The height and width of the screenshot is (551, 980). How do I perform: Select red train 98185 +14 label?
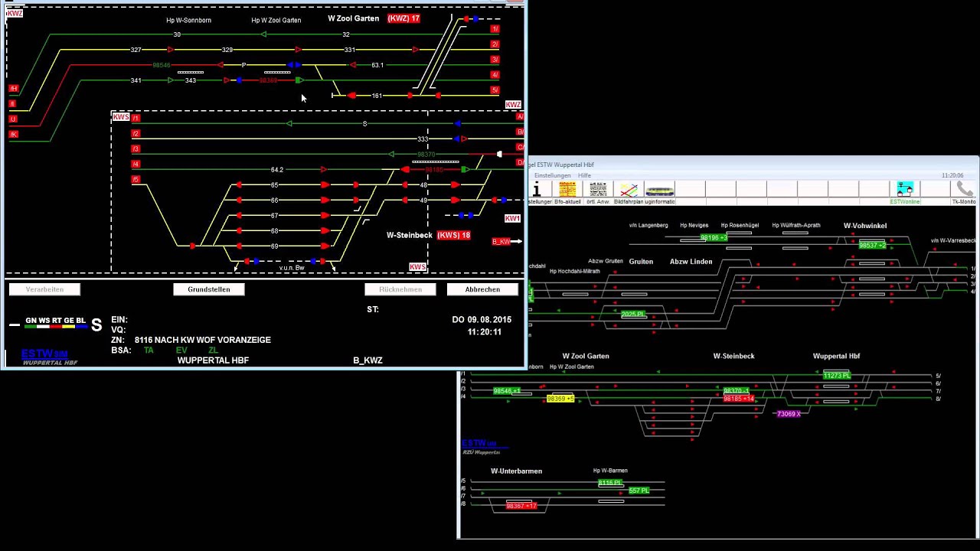pos(739,399)
